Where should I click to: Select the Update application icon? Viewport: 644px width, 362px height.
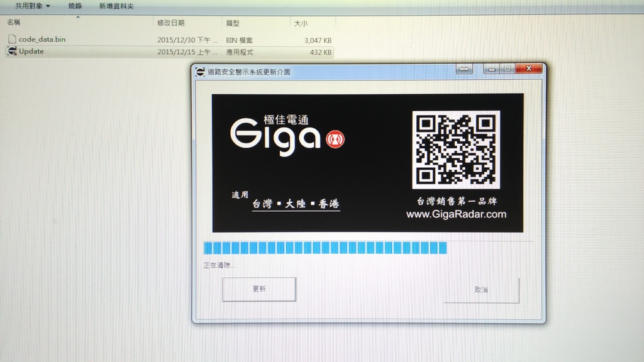point(12,51)
